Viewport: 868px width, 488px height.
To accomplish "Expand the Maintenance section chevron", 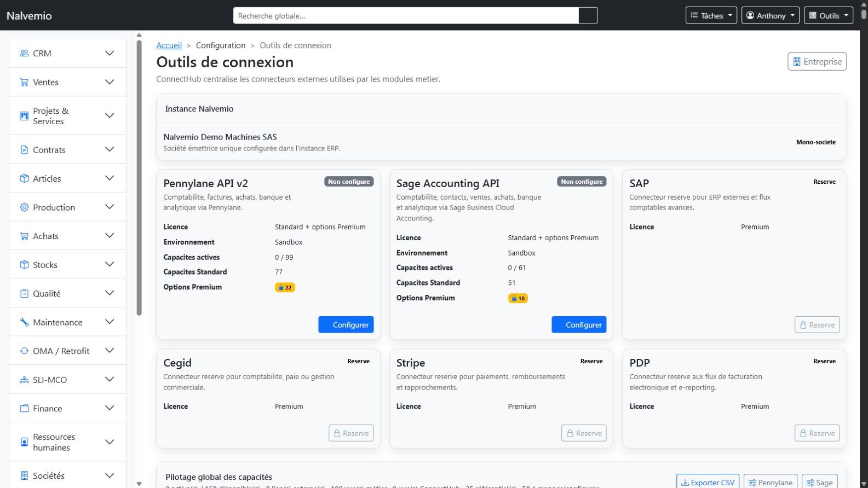I will coord(110,322).
